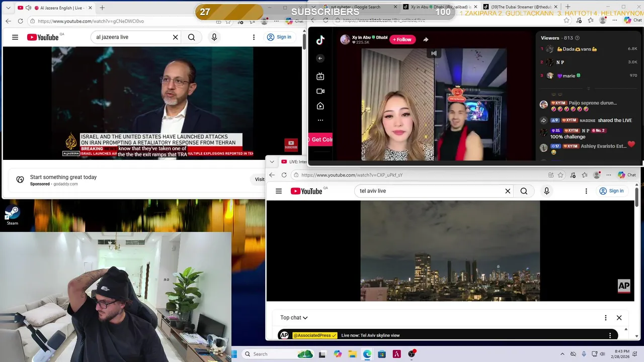This screenshot has width=644, height=362.
Task: Show hidden system tray icons chevron
Action: (562, 354)
